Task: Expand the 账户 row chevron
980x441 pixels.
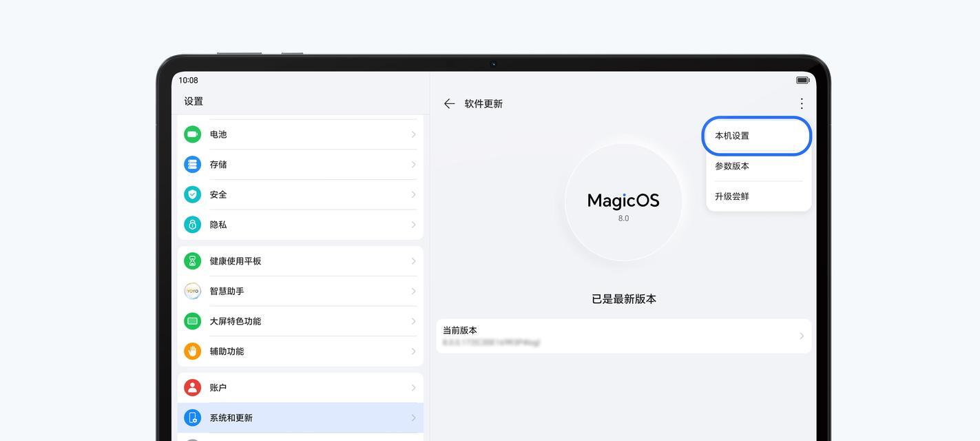Action: point(413,388)
